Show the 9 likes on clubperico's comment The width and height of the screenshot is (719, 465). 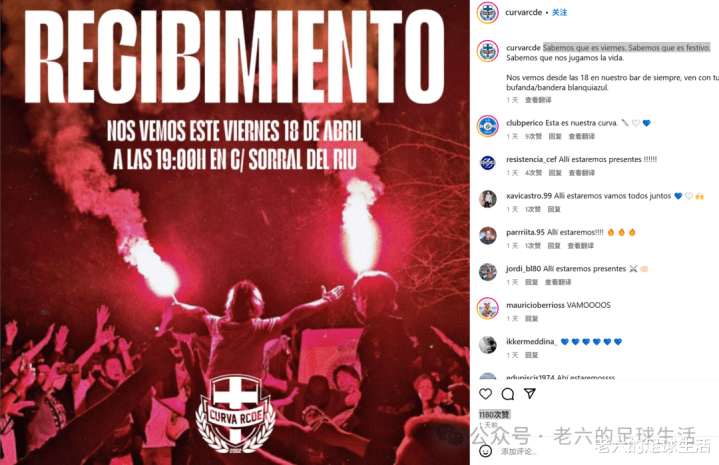533,136
